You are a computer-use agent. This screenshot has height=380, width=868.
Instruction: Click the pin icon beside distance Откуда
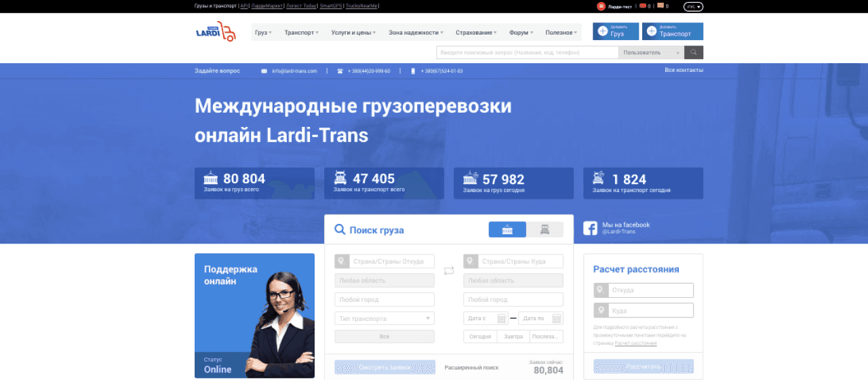click(x=600, y=290)
